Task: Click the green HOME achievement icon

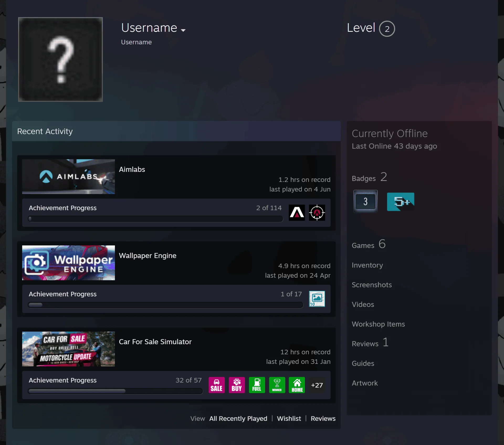Action: (x=297, y=385)
